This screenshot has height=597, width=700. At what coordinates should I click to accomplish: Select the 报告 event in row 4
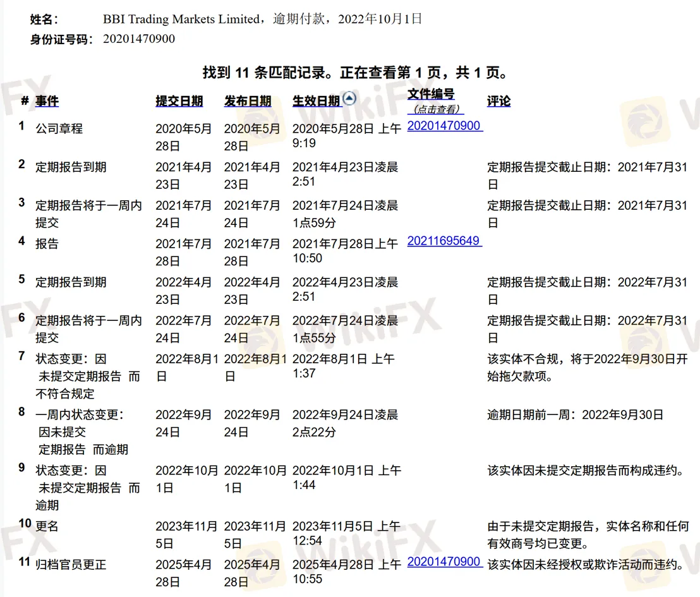[x=47, y=244]
